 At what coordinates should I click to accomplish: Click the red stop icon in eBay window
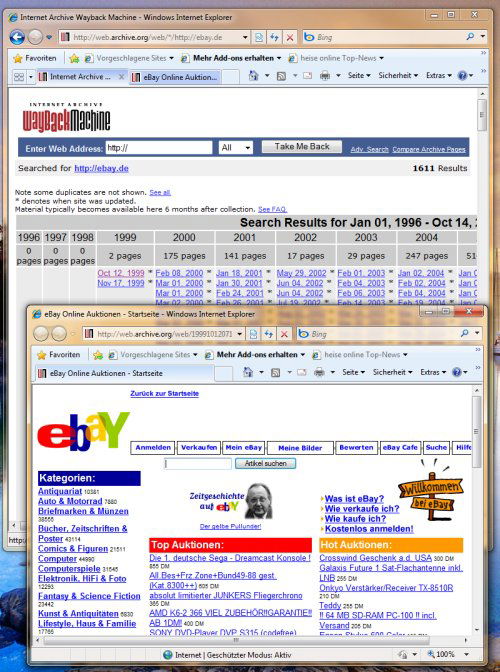[x=284, y=334]
